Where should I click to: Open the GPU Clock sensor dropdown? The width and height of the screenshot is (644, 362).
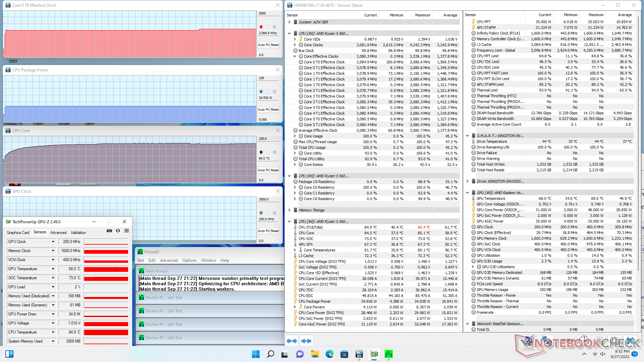point(53,242)
